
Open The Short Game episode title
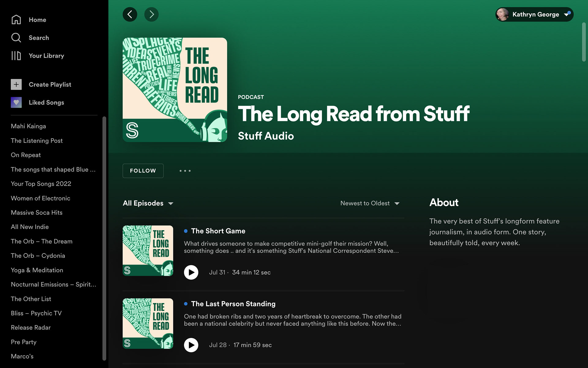click(x=218, y=231)
